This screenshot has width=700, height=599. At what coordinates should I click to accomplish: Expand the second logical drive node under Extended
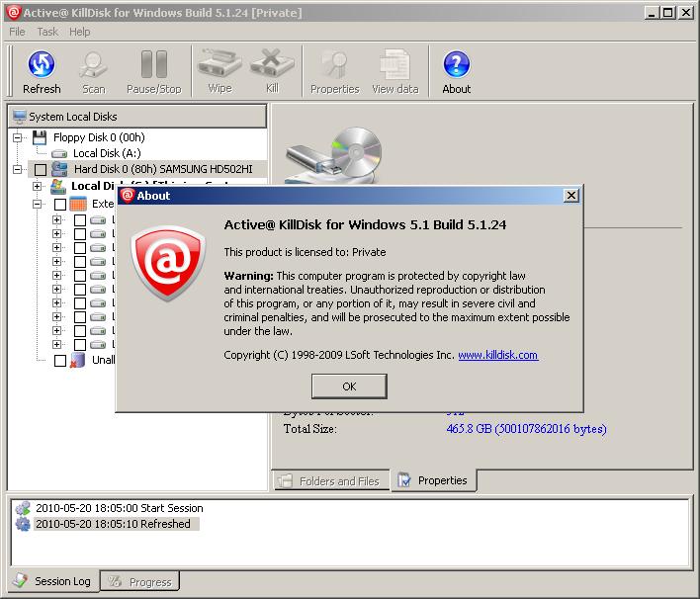click(56, 233)
